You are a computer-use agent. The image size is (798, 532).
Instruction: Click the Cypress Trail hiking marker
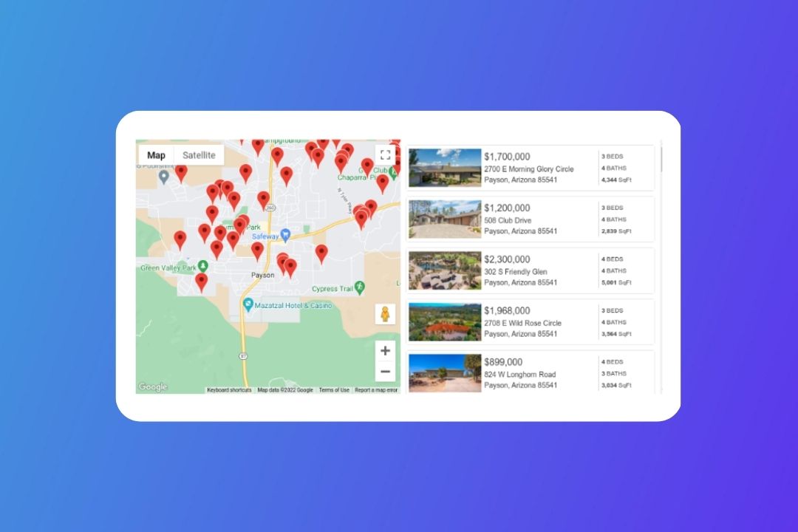[x=359, y=287]
